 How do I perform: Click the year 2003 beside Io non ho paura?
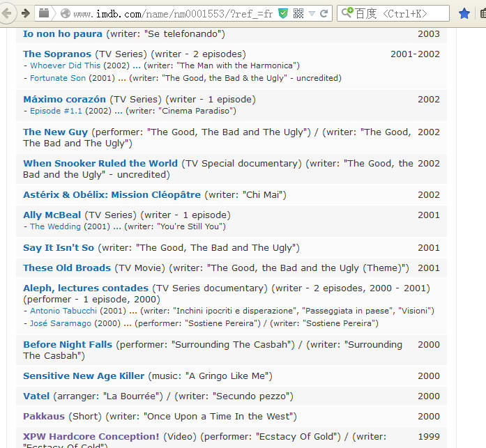(x=429, y=33)
